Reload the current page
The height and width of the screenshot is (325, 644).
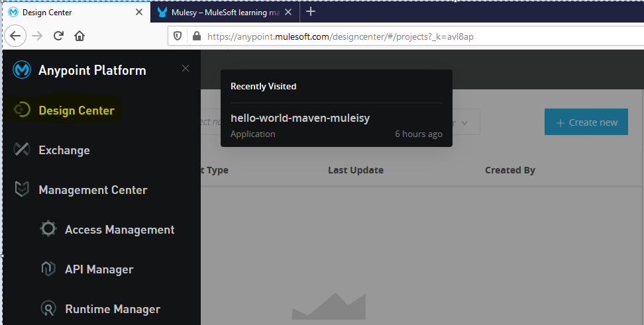coord(58,36)
